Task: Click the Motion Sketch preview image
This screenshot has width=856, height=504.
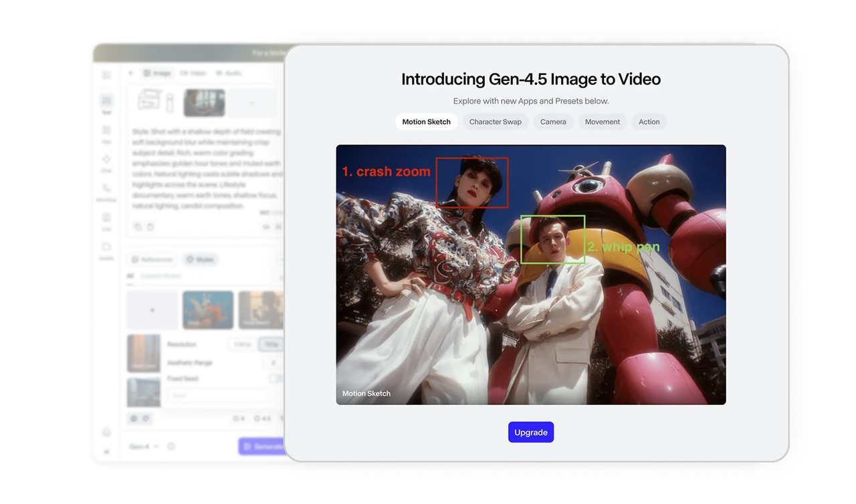Action: [x=531, y=275]
